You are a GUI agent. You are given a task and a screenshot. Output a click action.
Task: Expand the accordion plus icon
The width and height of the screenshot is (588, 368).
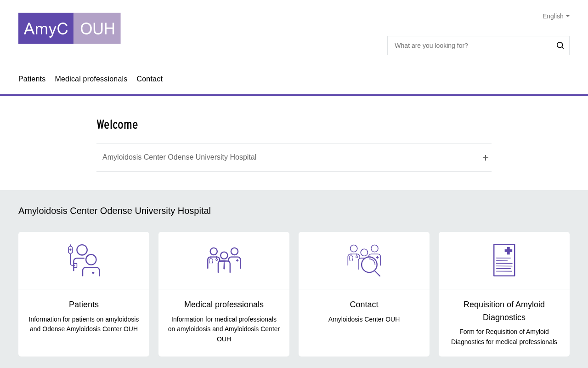tap(486, 158)
